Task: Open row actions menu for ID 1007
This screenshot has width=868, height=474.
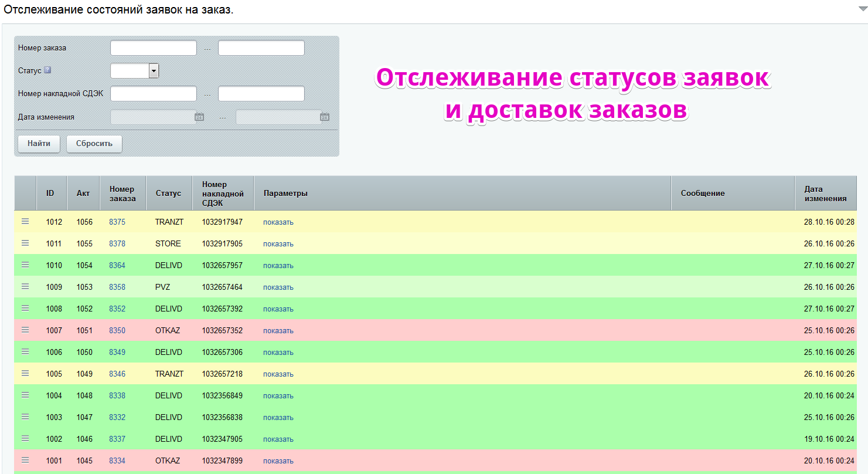Action: pos(25,330)
